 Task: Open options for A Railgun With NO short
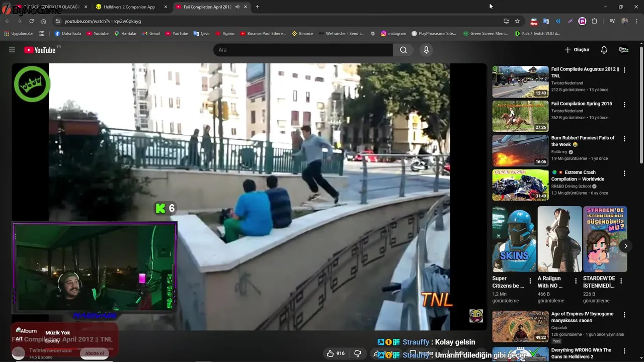575,281
